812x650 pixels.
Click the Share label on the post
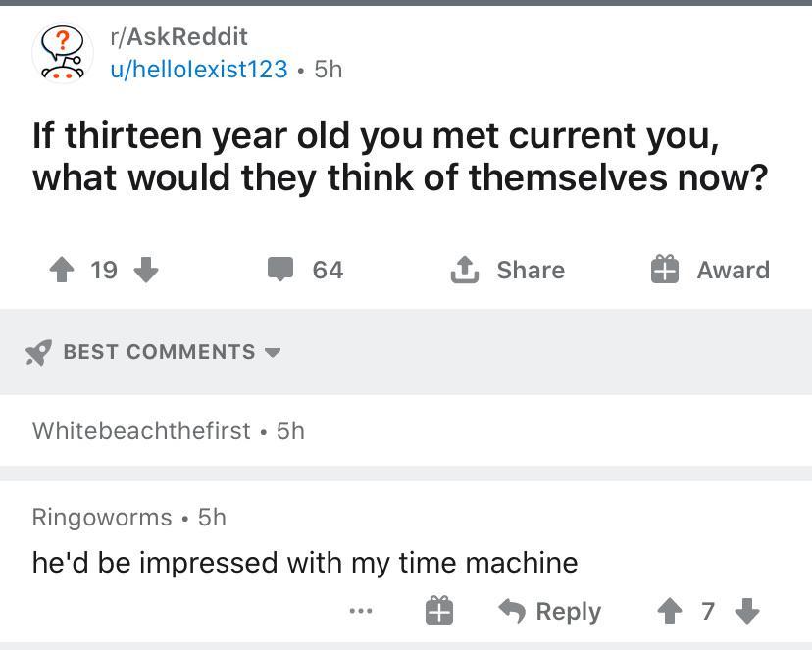point(531,270)
